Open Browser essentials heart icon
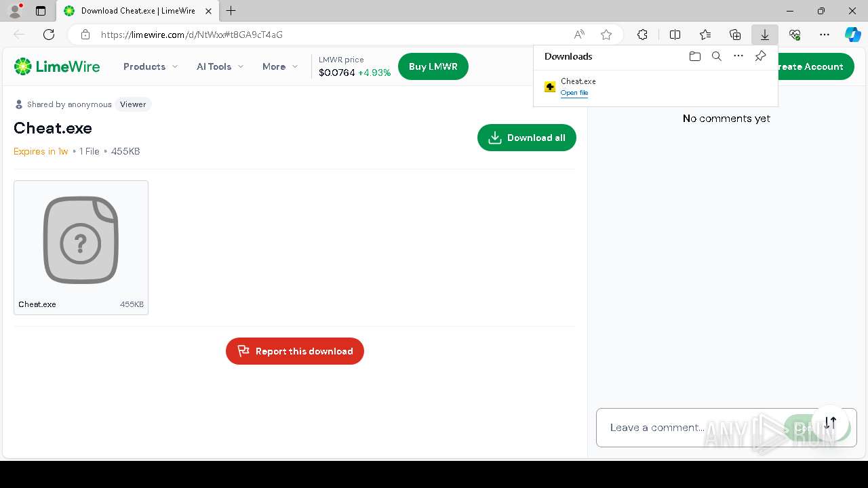Image resolution: width=868 pixels, height=488 pixels. coord(795,35)
